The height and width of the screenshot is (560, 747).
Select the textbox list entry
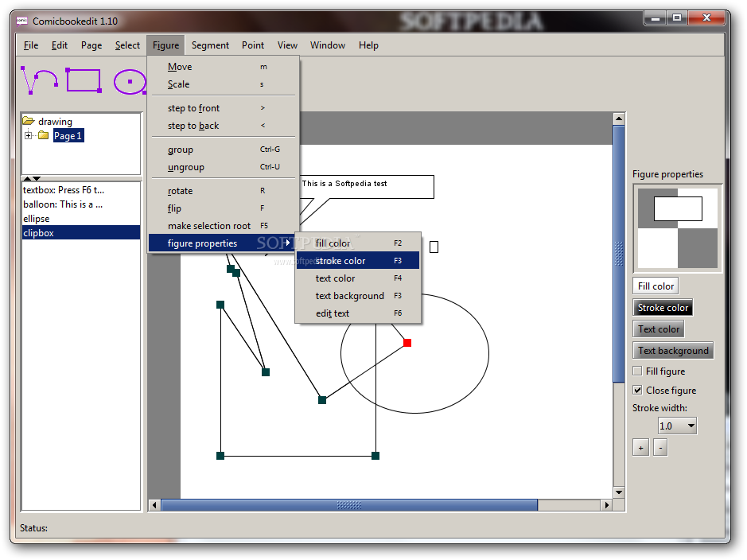[x=81, y=190]
